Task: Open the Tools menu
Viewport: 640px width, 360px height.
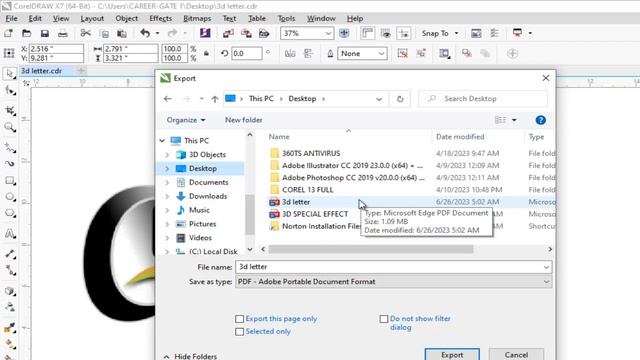Action: click(x=286, y=18)
